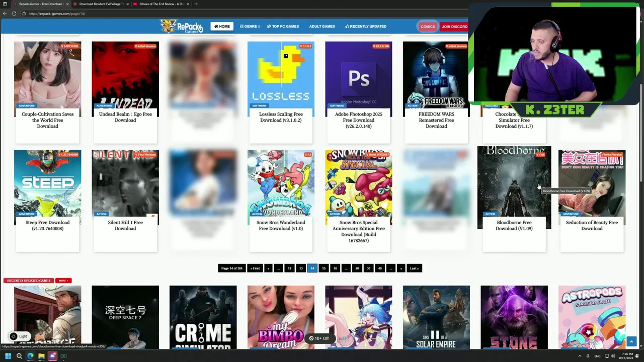Close the Echoes of The End Review tab
This screenshot has height=362, width=644.
click(x=188, y=4)
